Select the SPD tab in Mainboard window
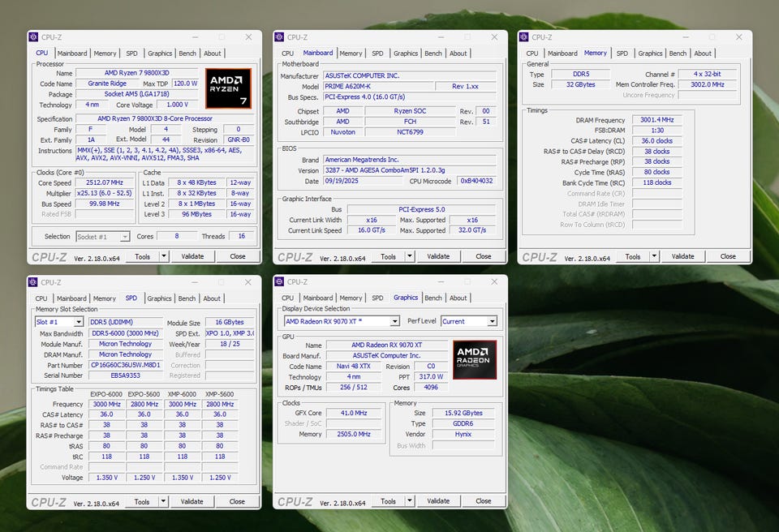The height and width of the screenshot is (532, 779). 377,54
